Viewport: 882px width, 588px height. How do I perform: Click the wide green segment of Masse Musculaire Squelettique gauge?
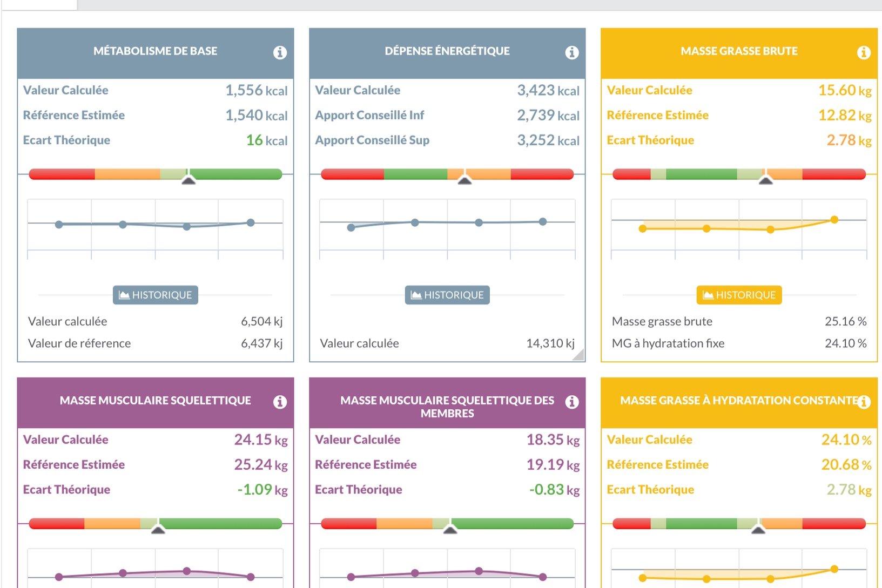click(221, 523)
